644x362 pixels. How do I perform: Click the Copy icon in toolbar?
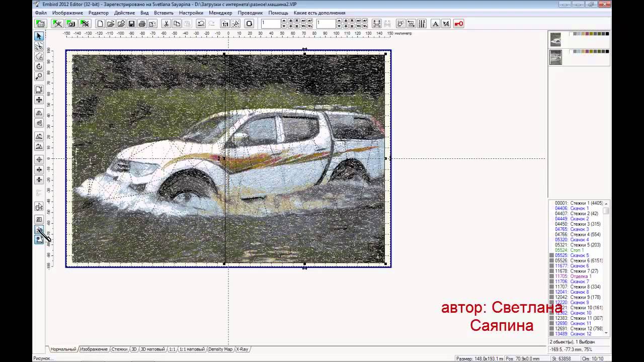click(177, 24)
